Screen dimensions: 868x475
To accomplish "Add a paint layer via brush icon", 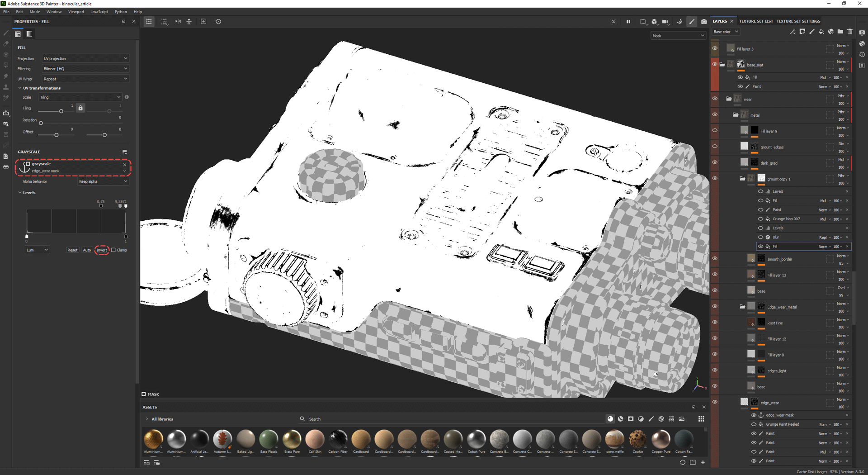I will point(812,32).
